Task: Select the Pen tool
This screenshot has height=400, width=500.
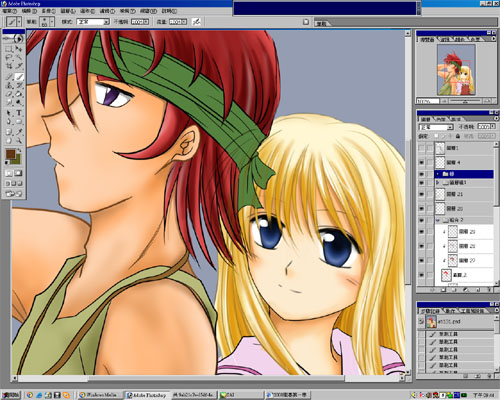Action: [x=9, y=122]
